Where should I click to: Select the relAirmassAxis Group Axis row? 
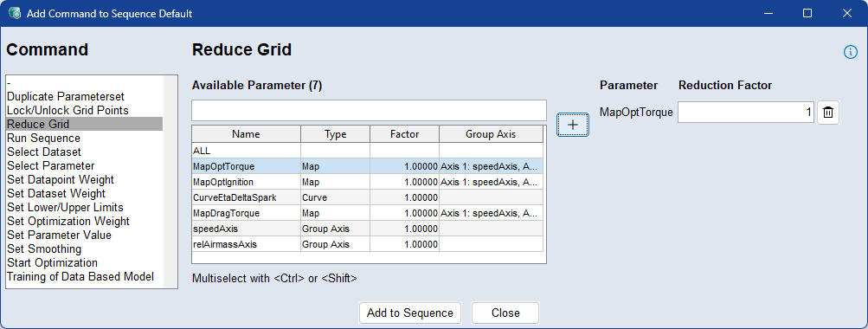[368, 243]
